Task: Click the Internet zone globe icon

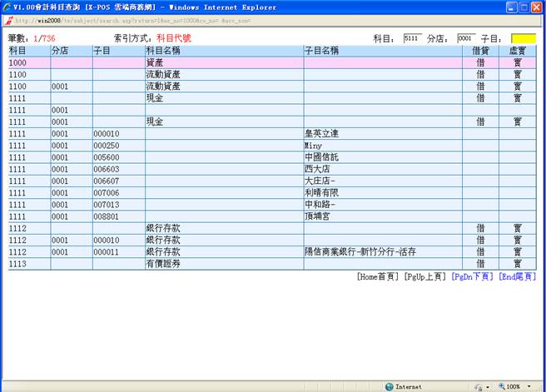Action: [x=389, y=386]
